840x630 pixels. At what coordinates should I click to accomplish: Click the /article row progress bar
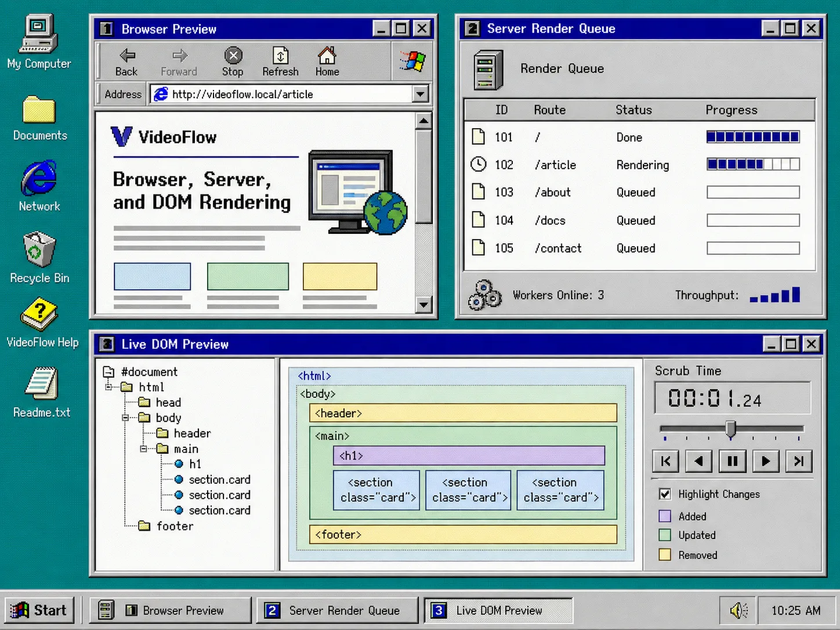(x=753, y=164)
